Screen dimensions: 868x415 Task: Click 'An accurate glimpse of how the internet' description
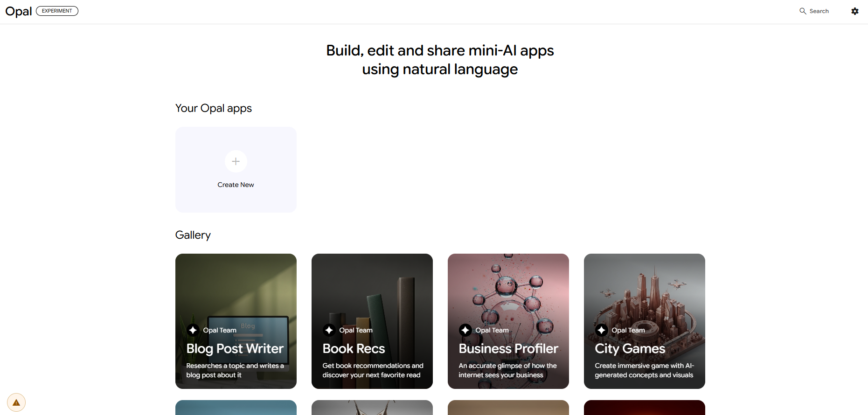(507, 370)
